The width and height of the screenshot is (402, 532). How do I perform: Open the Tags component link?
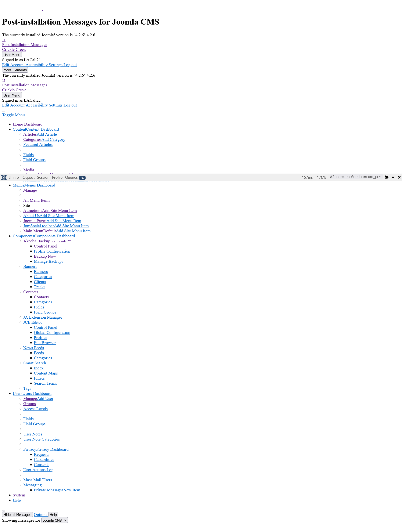[27, 388]
